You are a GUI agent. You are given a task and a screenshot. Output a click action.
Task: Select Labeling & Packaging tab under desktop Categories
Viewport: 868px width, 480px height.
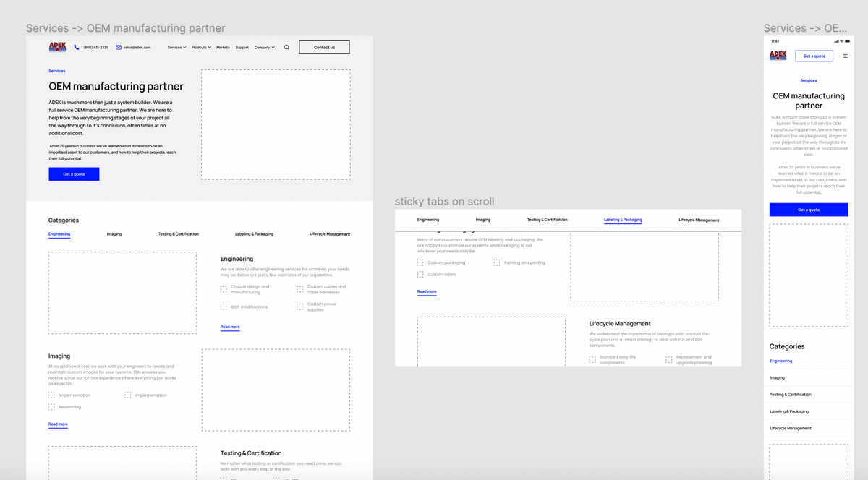pyautogui.click(x=254, y=234)
